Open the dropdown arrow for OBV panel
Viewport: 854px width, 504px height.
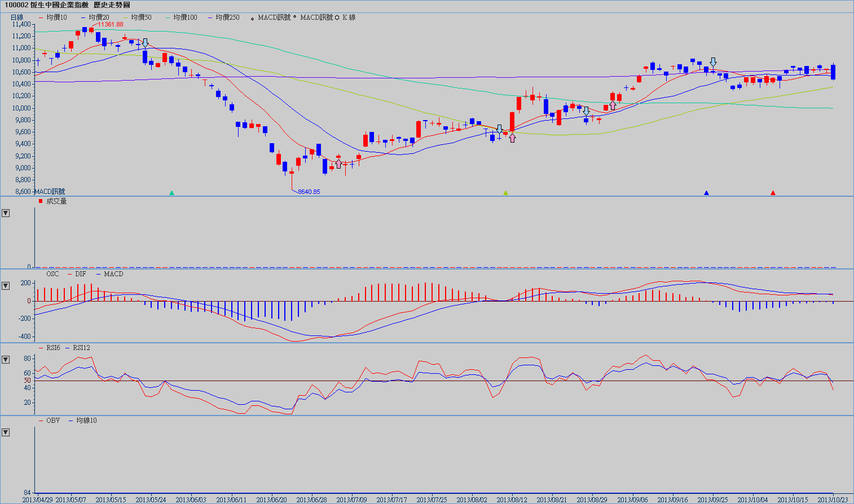(6, 432)
